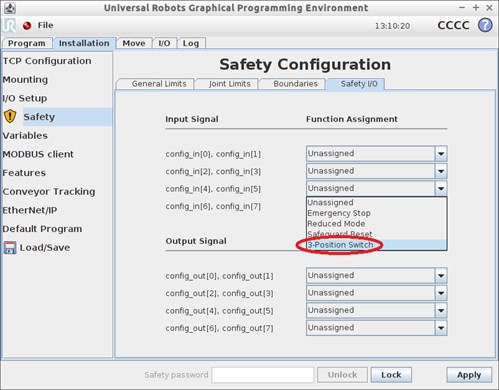Click the Safety password input field
The width and height of the screenshot is (499, 390).
[x=263, y=375]
